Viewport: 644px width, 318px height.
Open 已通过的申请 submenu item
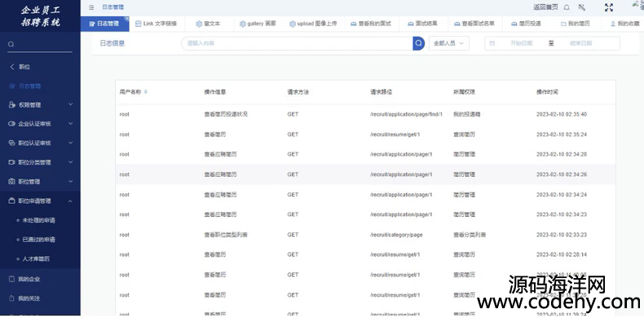pyautogui.click(x=38, y=240)
